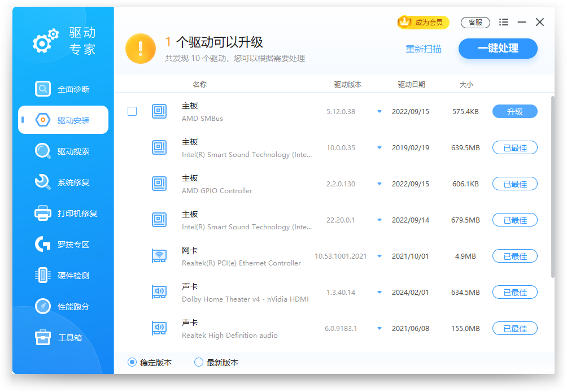The width and height of the screenshot is (567, 392).
Task: Click the printer repair icon
Action: 43,214
